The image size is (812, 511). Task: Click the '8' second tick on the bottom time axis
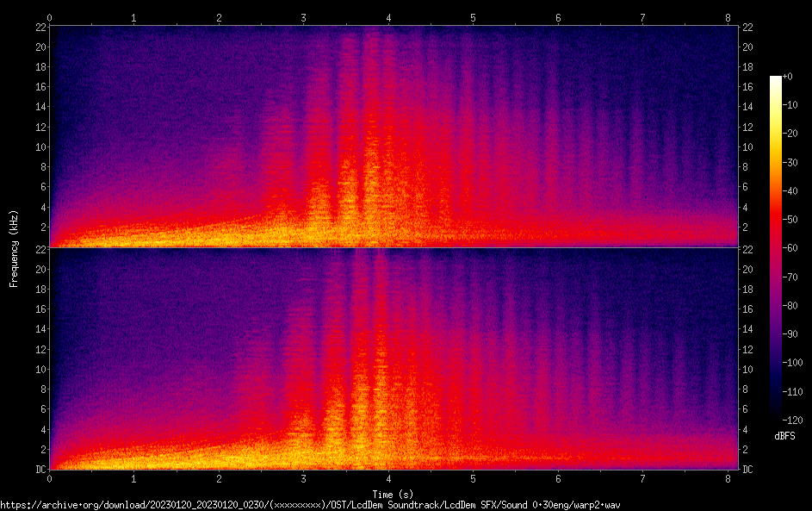click(728, 478)
